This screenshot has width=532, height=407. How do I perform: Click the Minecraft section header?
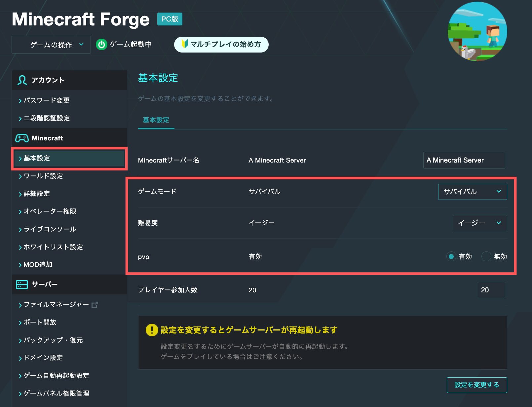69,138
